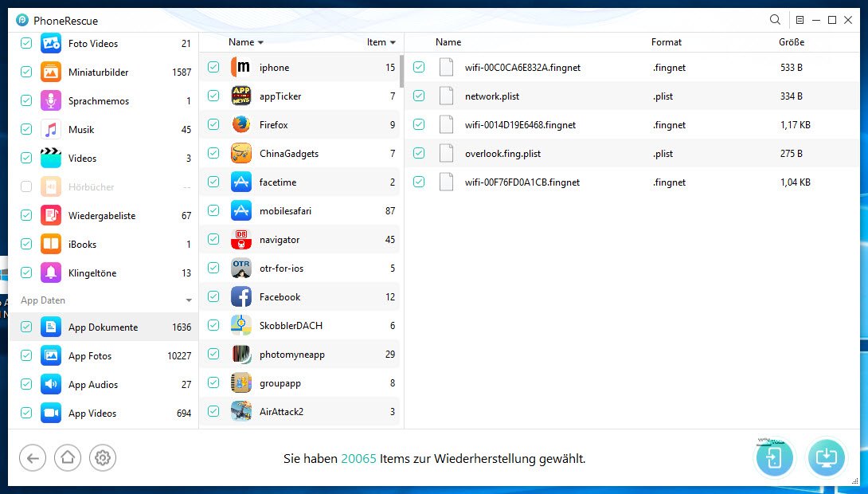Select wifi-0014D19E6468.fingnet file row
This screenshot has height=494, width=868.
click(x=631, y=124)
